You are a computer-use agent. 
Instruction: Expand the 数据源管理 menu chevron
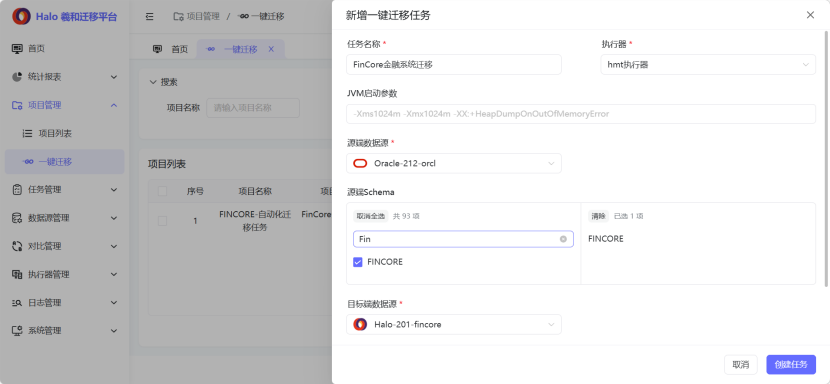(x=114, y=218)
